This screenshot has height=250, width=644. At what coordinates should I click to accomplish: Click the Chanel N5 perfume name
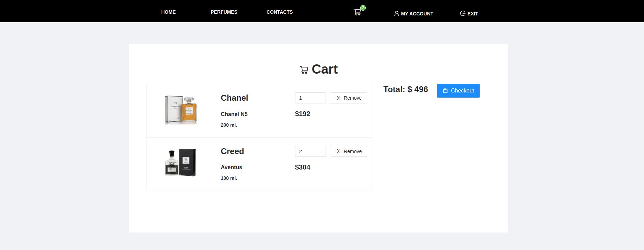pos(234,114)
